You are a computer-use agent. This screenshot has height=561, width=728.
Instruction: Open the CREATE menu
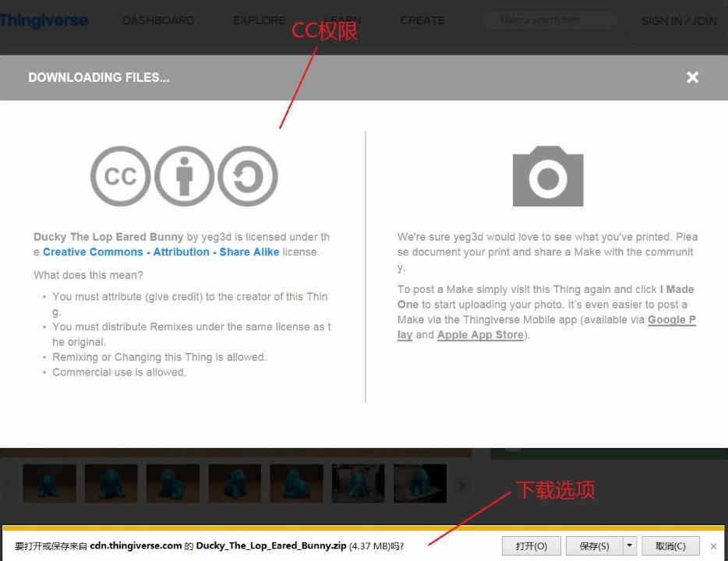422,20
